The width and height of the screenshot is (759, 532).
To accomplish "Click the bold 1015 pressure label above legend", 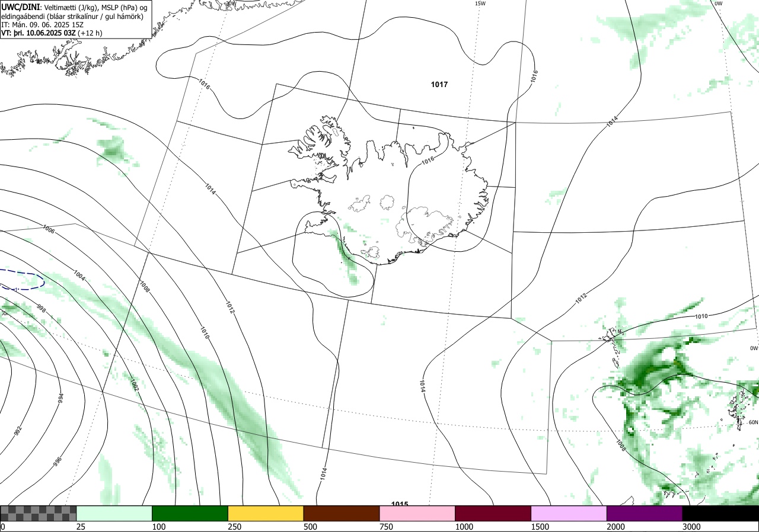I will pyautogui.click(x=400, y=504).
